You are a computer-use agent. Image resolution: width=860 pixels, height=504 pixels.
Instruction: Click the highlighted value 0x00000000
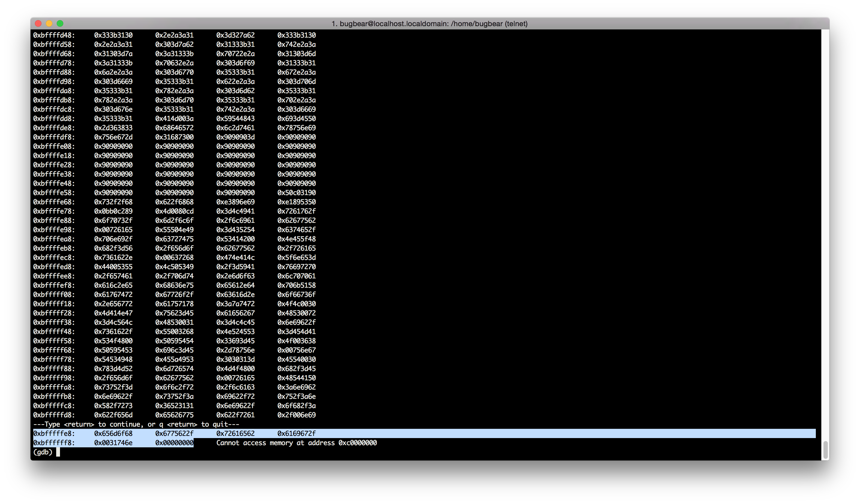174,443
